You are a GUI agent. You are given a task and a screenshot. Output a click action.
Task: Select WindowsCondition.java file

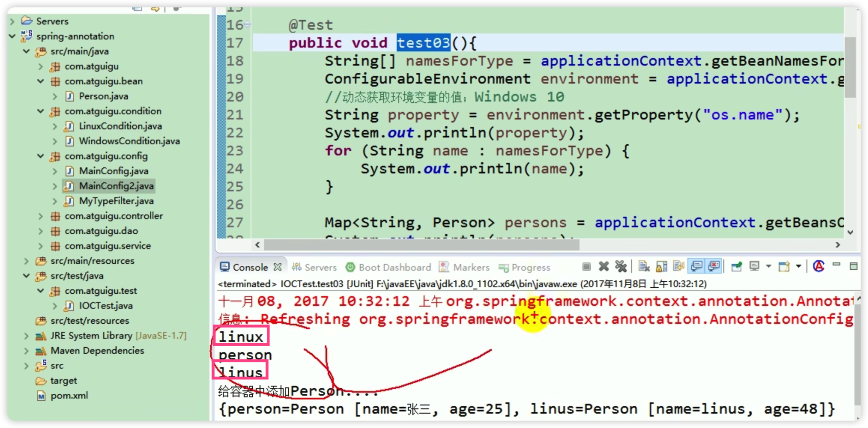[129, 141]
